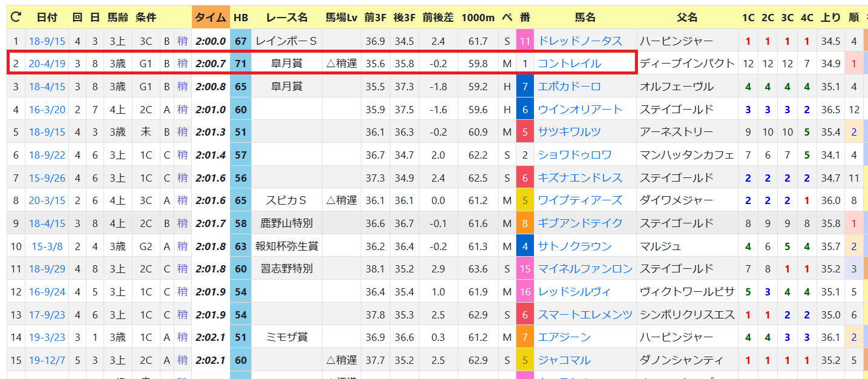Sort by the 前後差 column header
Image resolution: width=868 pixels, height=379 pixels.
click(x=438, y=18)
